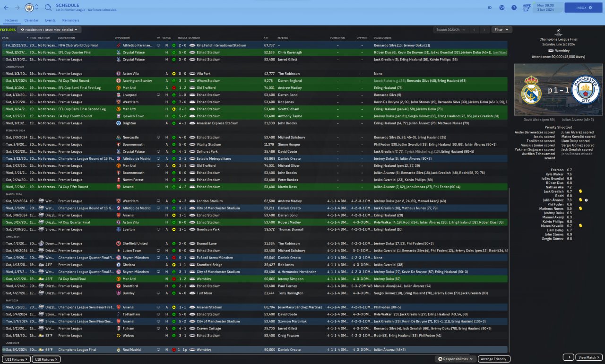Click the yellow draw icon in the Villa Park row
The width and height of the screenshot is (605, 364).
coord(173,74)
